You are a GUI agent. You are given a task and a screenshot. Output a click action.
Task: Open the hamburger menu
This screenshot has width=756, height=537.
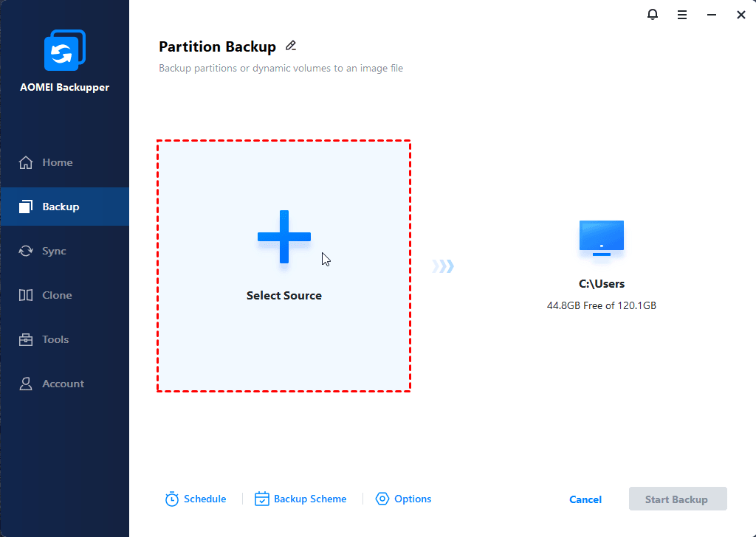[x=681, y=14]
